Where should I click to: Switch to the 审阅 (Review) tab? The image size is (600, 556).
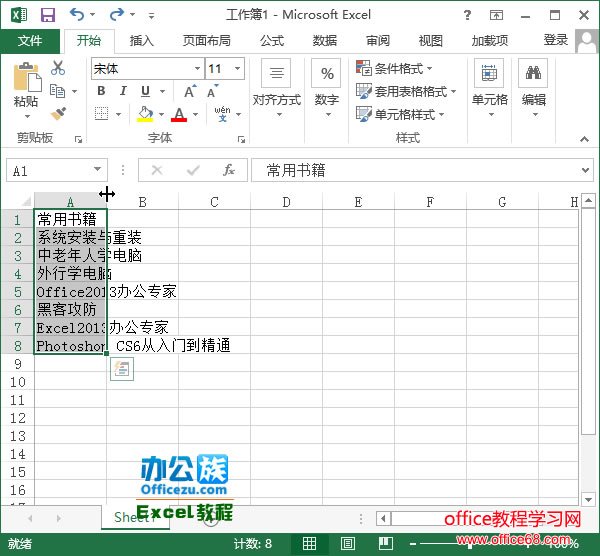[378, 41]
